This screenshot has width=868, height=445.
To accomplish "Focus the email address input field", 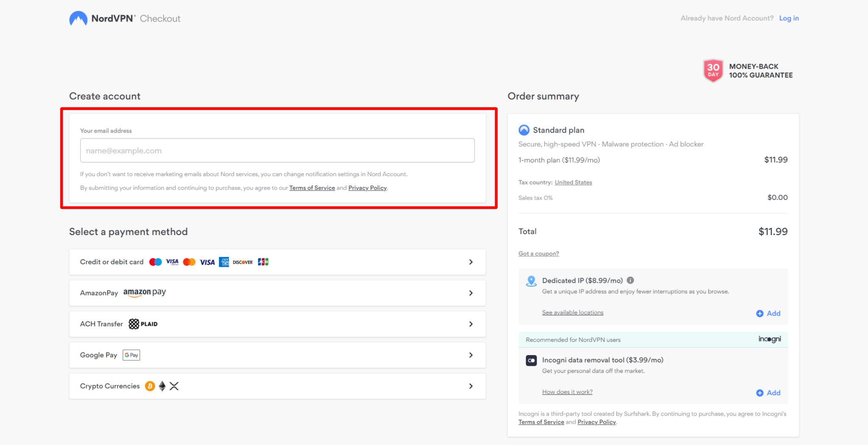I will click(x=277, y=150).
